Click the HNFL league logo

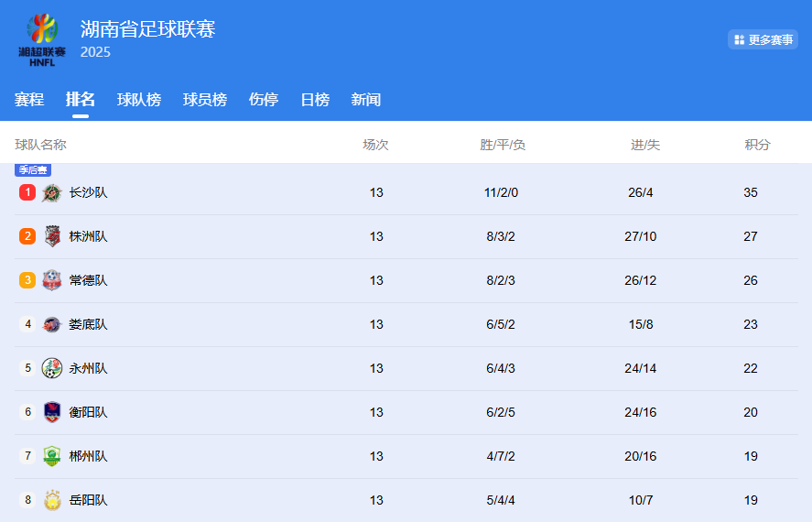point(41,39)
